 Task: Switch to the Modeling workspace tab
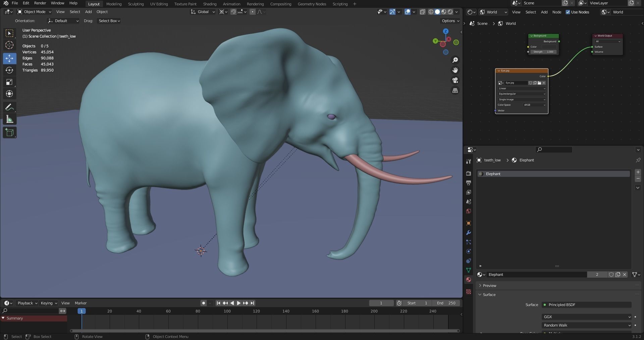coord(114,4)
